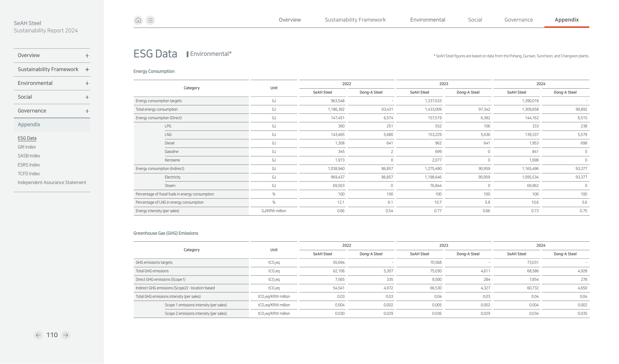Viewport: 619px width, 364px height.
Task: Select the Scope 2 emissions intensity label
Action: point(196,314)
